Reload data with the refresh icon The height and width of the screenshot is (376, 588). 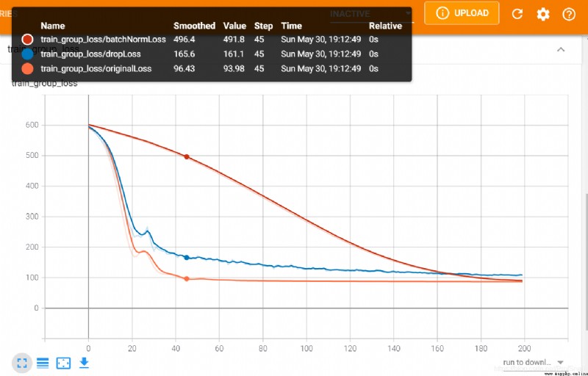coord(517,14)
